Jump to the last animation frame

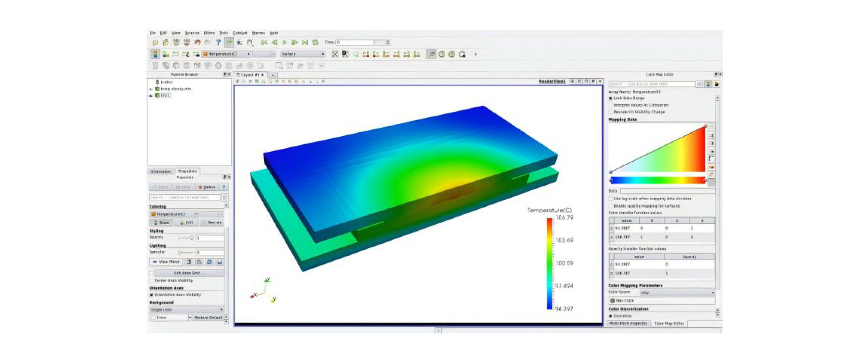[305, 42]
